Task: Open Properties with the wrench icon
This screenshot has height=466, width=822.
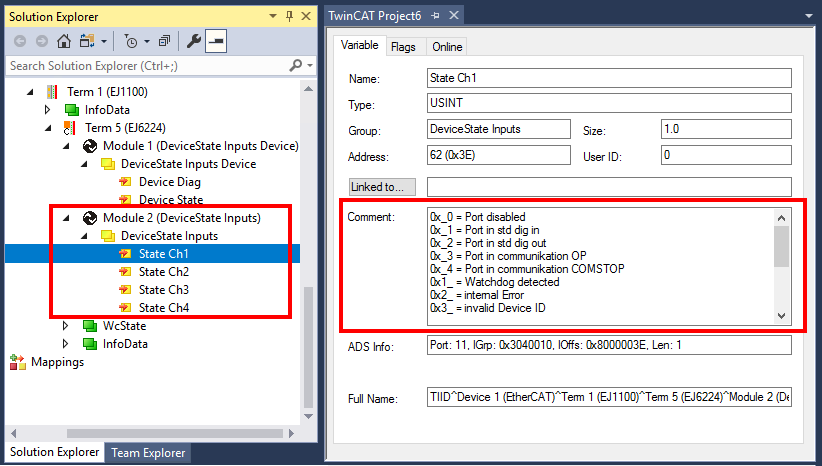Action: [194, 41]
